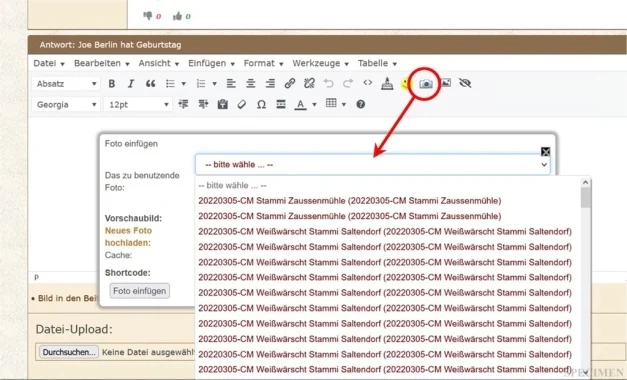Screen dimensions: 627x380
Task: Open the camera insert-photo tool
Action: click(426, 84)
